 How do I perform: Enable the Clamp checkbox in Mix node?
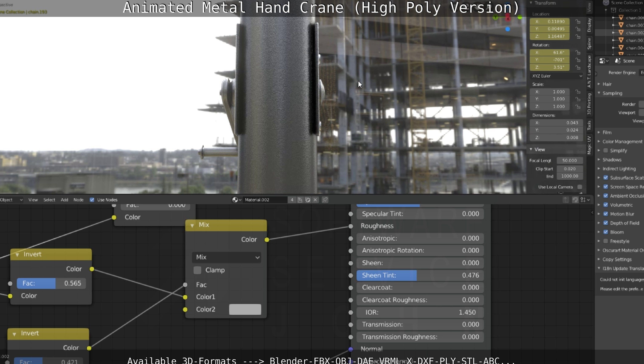point(197,270)
